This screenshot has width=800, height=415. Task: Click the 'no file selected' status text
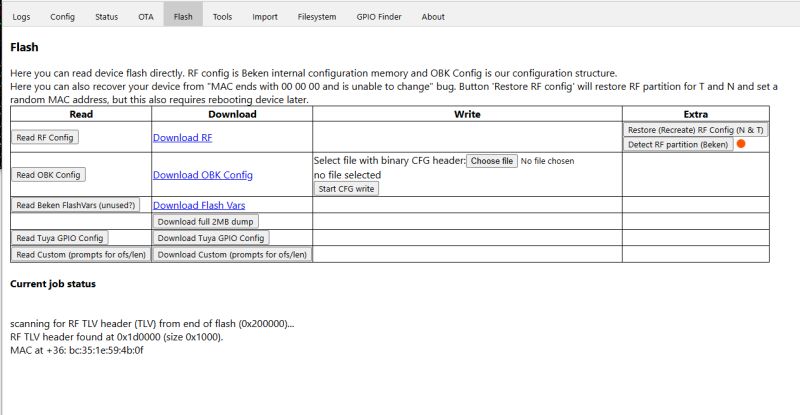point(347,175)
